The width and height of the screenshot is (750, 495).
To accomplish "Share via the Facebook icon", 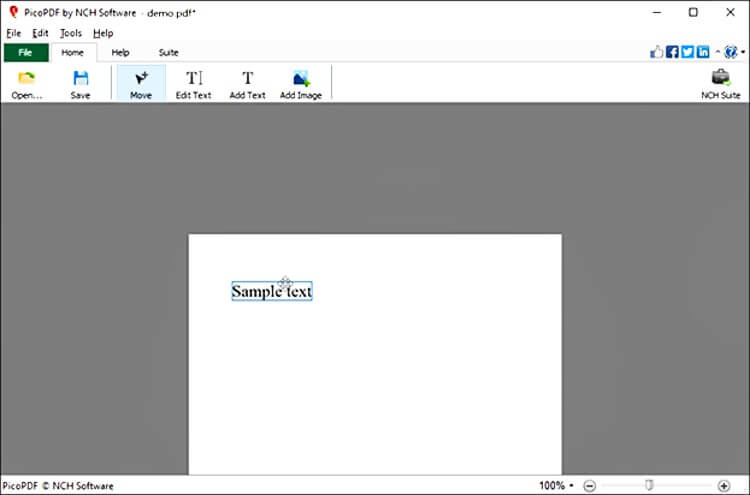I will (x=672, y=52).
